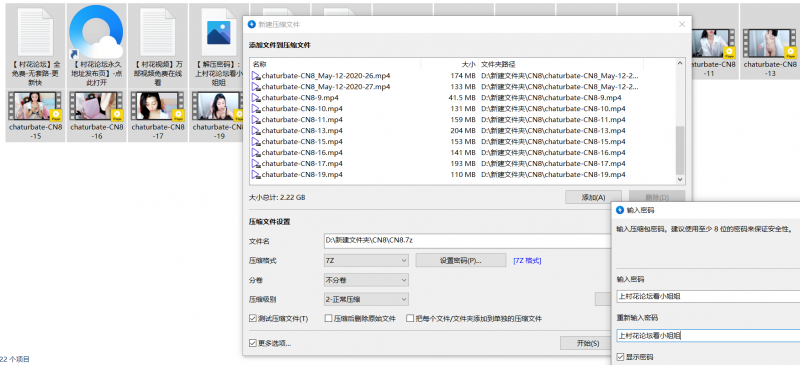Open the 压缩级别 2-正常压缩 dropdown
800x365 pixels.
(x=366, y=299)
